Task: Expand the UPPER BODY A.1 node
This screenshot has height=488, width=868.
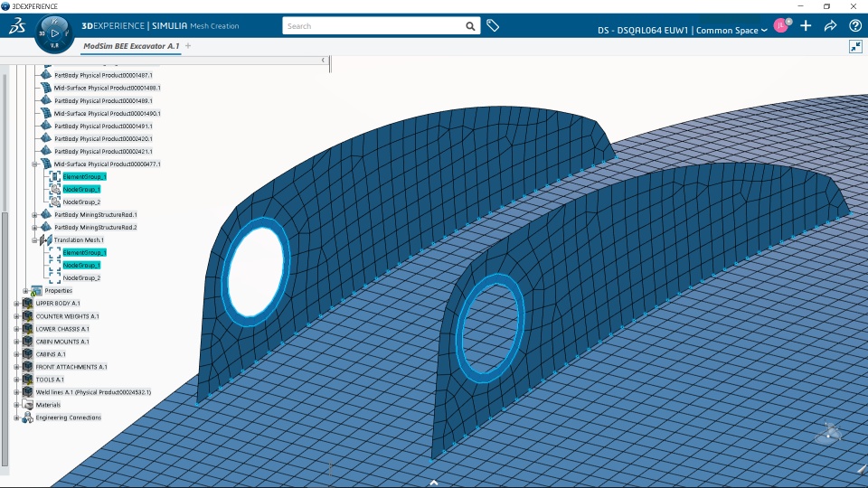Action: [x=16, y=304]
